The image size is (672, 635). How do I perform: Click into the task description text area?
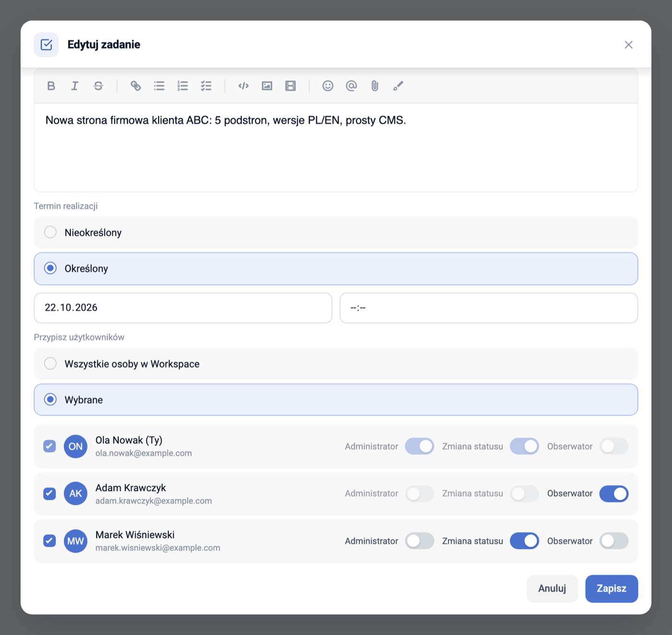(x=336, y=147)
